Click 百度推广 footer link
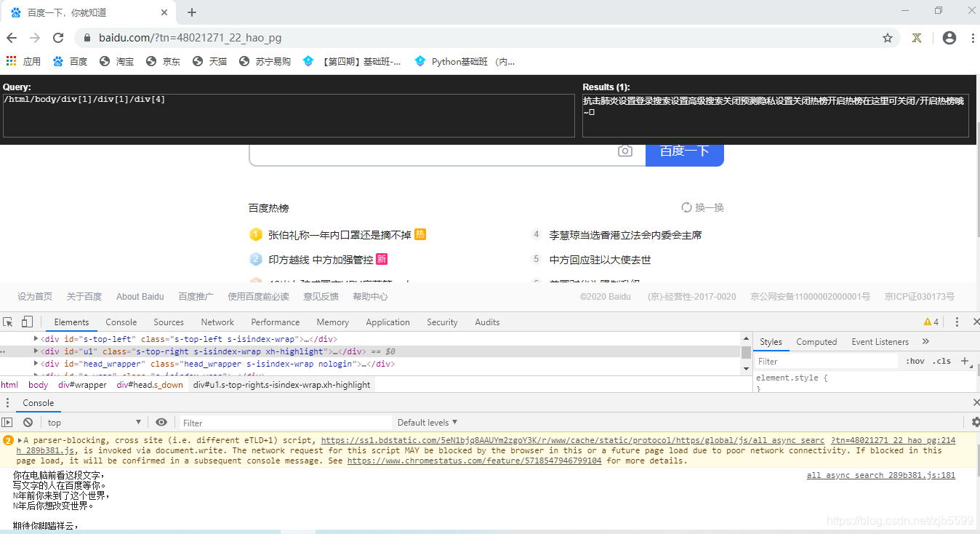This screenshot has height=534, width=980. (196, 297)
